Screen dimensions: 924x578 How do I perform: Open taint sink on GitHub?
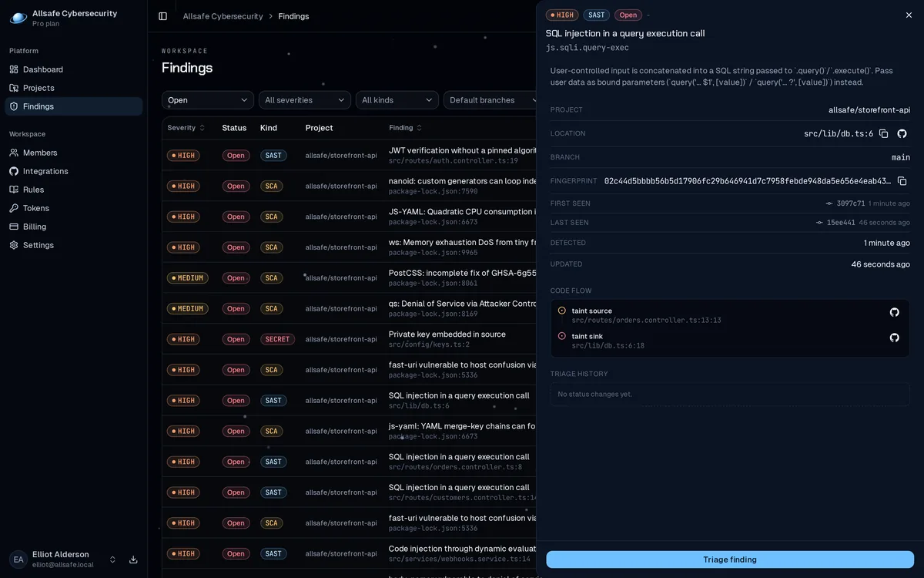pos(895,338)
